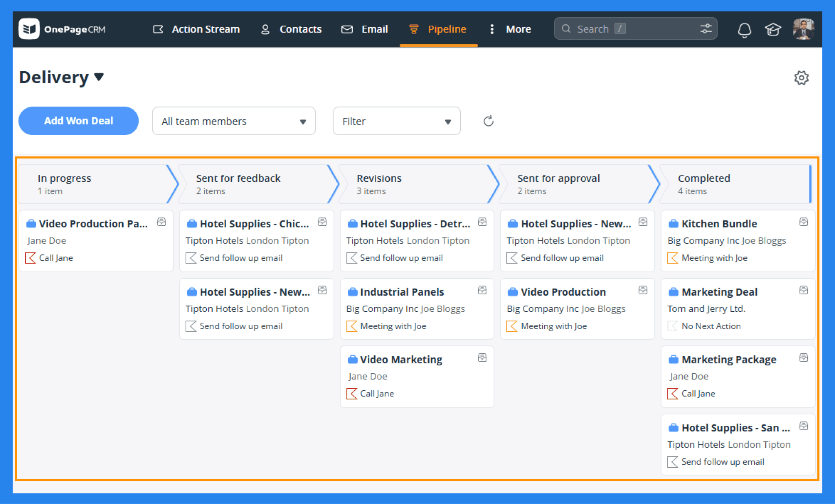Open the Video Production Pa... deal

tap(93, 224)
